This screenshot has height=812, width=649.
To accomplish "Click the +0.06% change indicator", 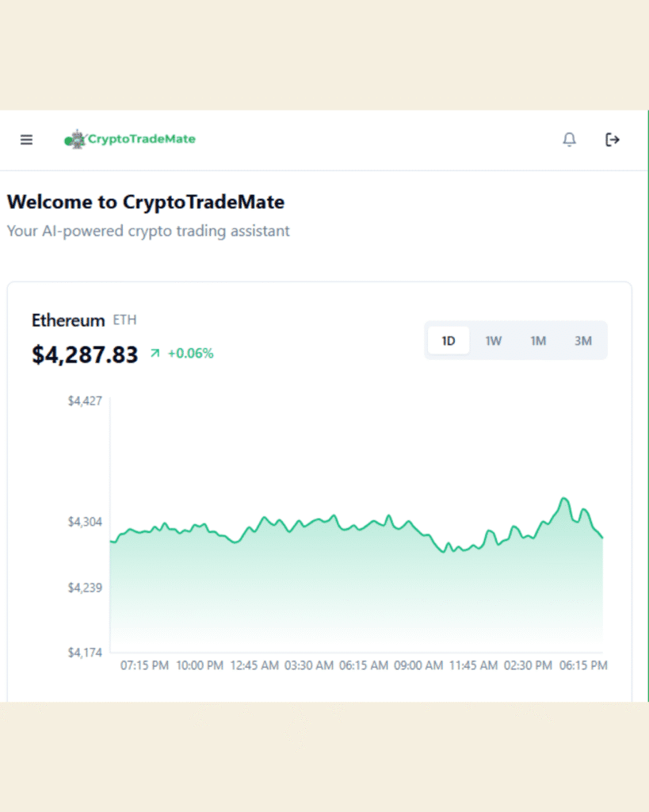I will (190, 354).
